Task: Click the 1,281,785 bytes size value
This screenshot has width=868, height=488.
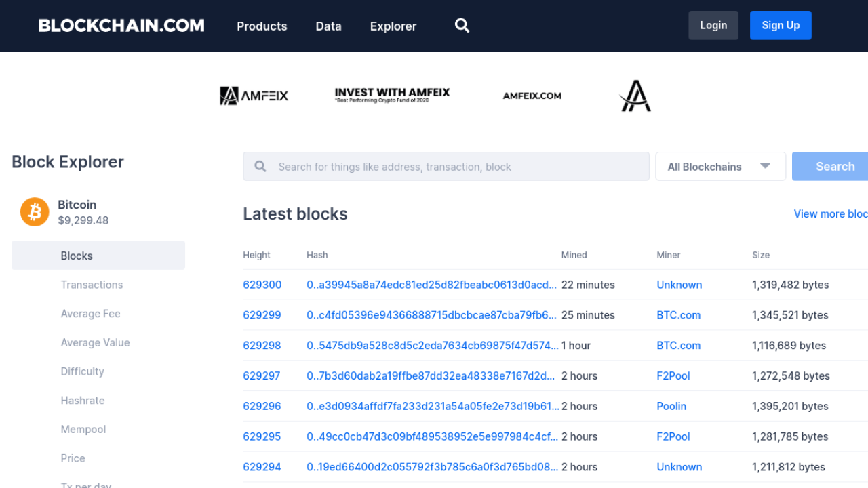Action: point(790,437)
